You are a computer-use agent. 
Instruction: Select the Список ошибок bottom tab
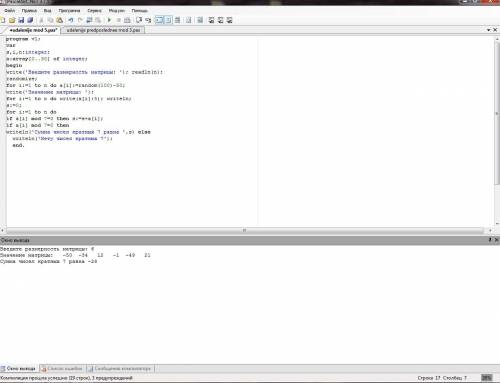(x=62, y=368)
